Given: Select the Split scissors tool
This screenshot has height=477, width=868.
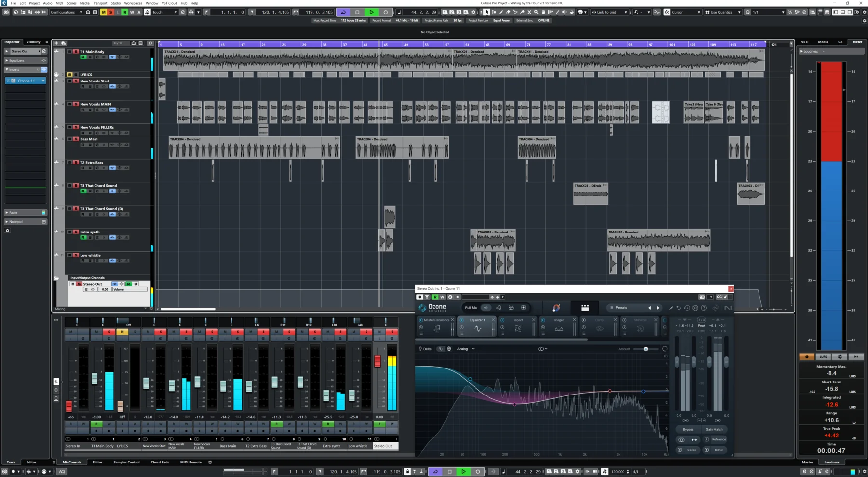Looking at the screenshot, I should (515, 12).
